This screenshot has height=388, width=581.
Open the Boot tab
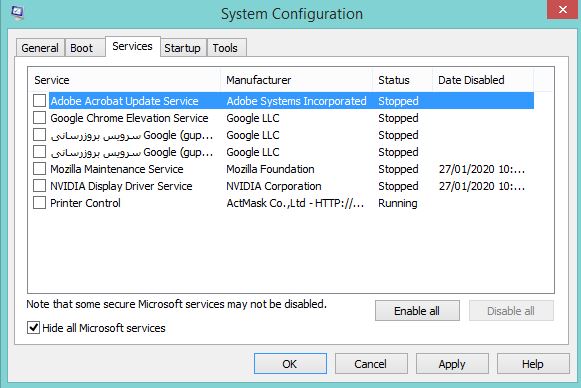click(85, 48)
